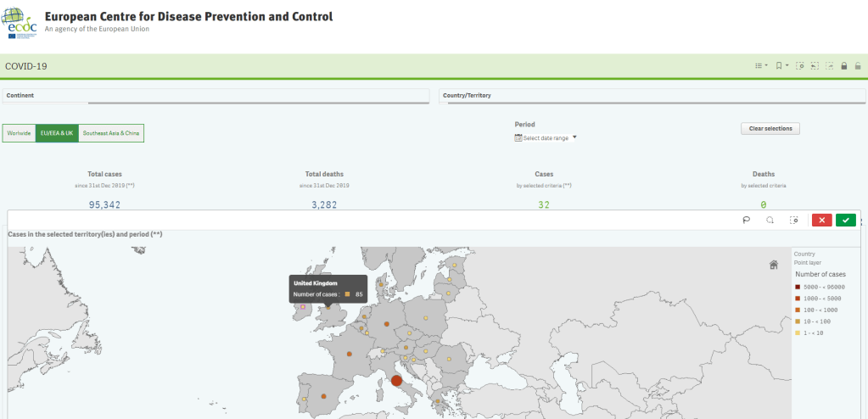Screen dimensions: 868x419
Task: Open Select date range dropdown
Action: click(546, 137)
